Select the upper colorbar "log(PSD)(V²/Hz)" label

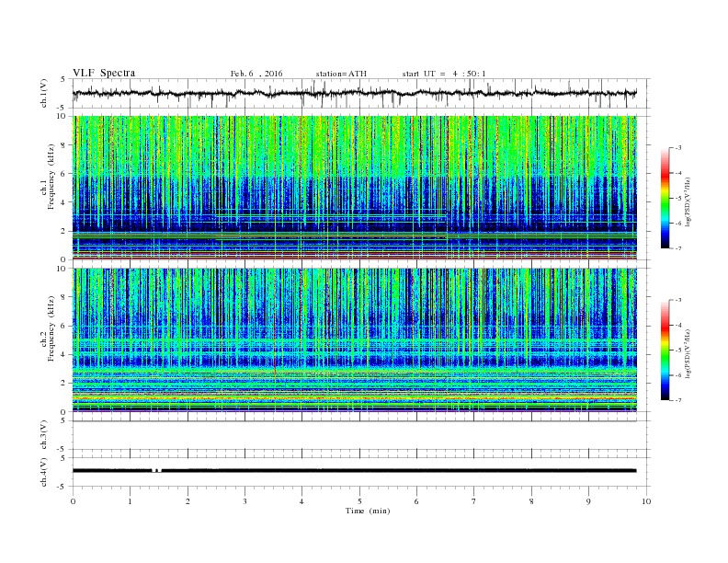(x=688, y=201)
